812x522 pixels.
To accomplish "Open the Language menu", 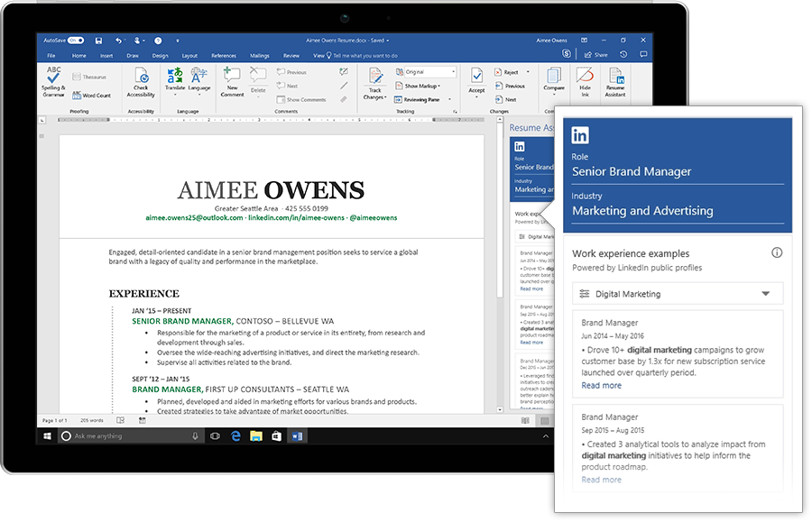I will coord(198,82).
